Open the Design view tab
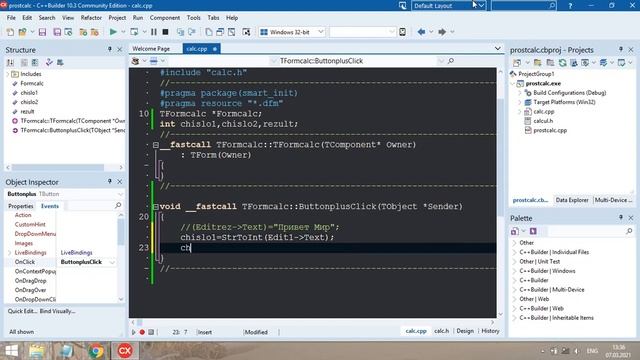This screenshot has height=360, width=640. tap(465, 331)
